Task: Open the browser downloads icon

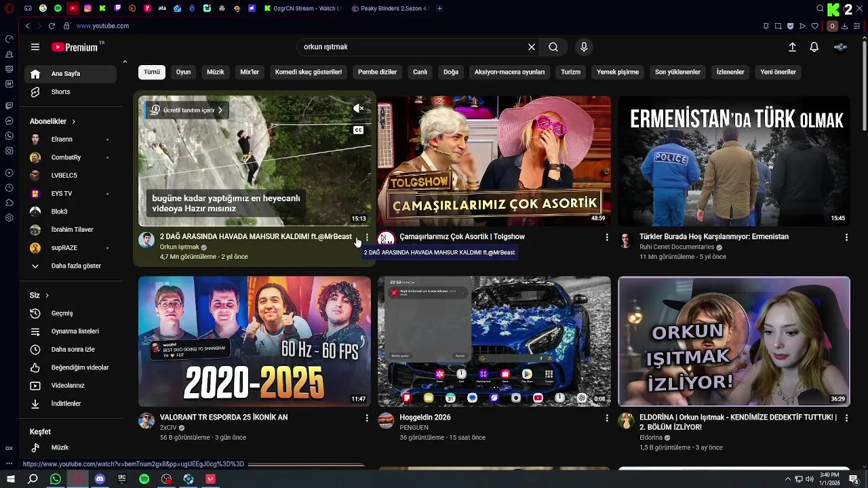Action: 844,26
